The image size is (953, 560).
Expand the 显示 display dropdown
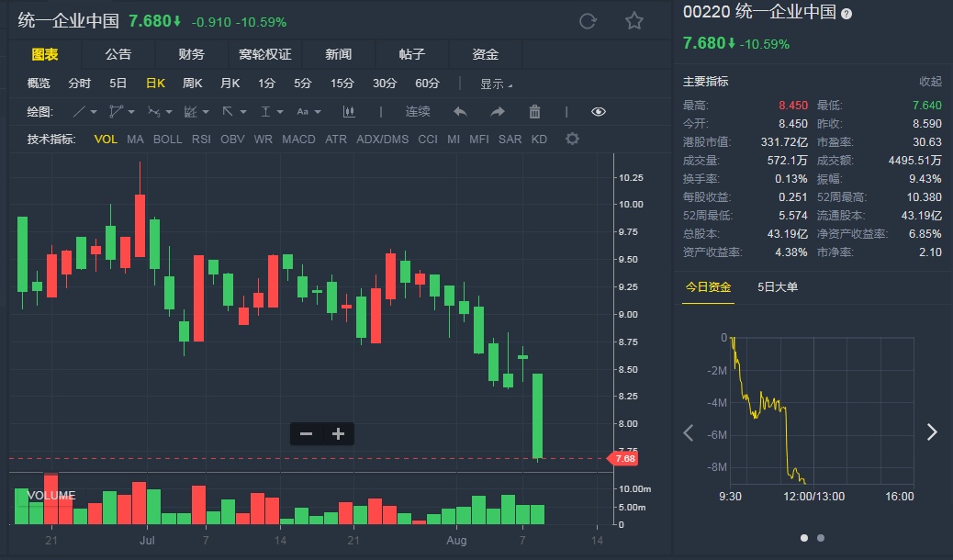496,84
